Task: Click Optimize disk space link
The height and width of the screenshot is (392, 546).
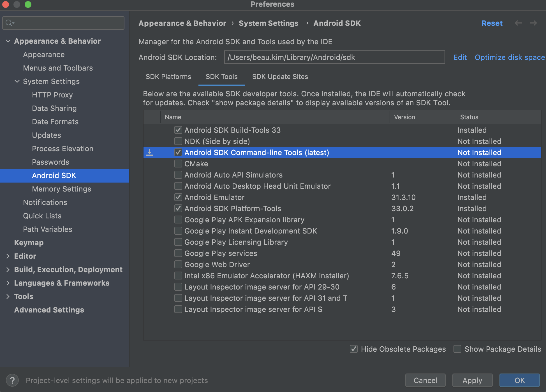Action: tap(510, 57)
